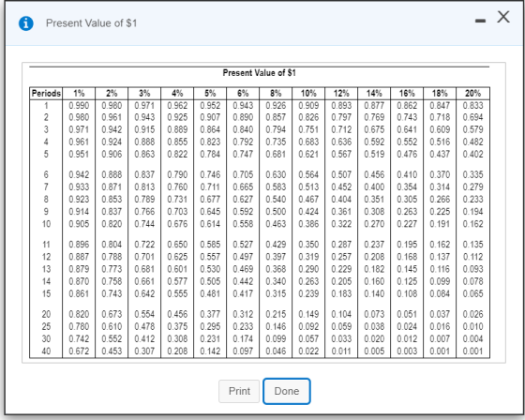Select the 4% column header
The image size is (525, 420).
[x=177, y=94]
